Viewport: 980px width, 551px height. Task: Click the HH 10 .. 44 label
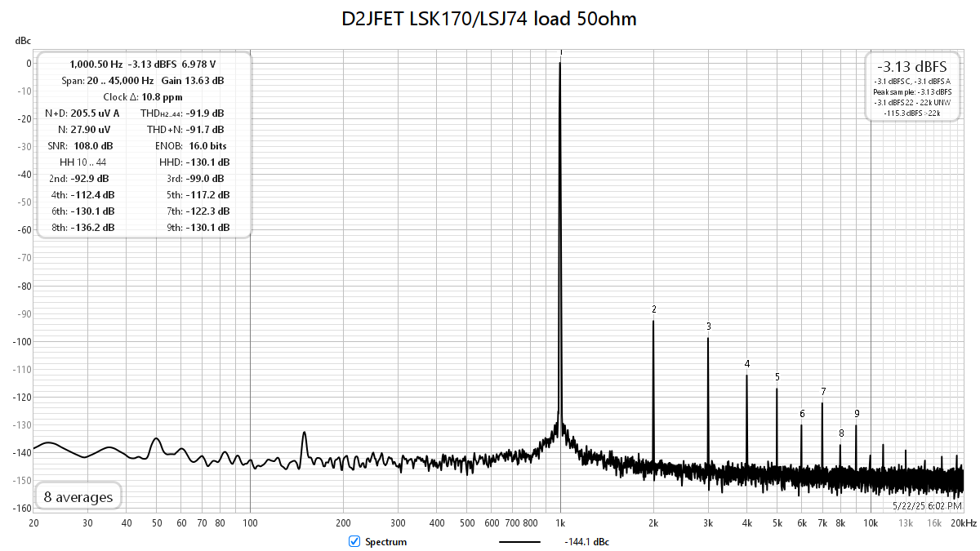click(x=83, y=162)
